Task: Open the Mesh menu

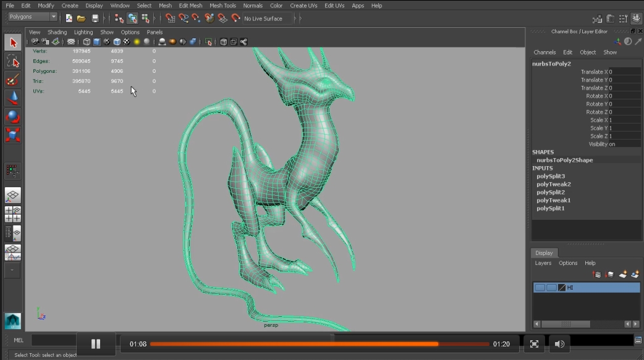Action: coord(165,6)
